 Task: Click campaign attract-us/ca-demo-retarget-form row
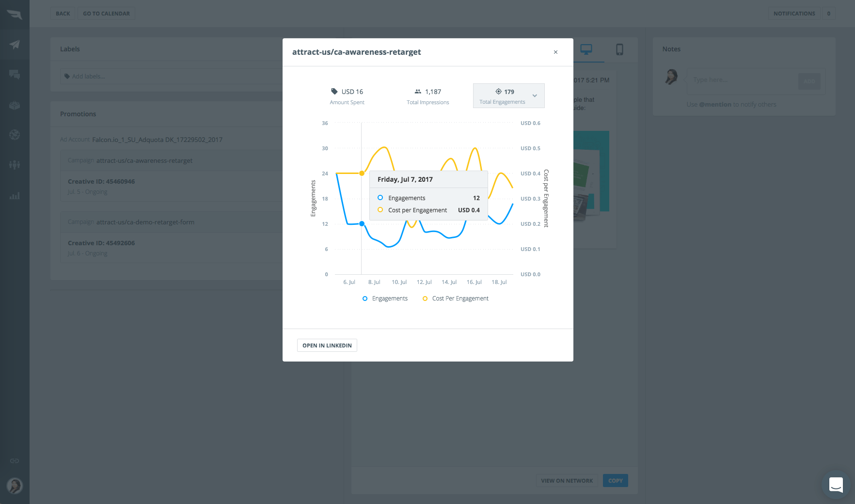click(x=172, y=222)
